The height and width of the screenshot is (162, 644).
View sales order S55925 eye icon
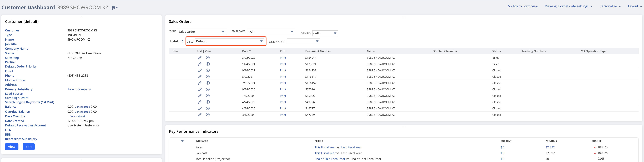tap(208, 96)
